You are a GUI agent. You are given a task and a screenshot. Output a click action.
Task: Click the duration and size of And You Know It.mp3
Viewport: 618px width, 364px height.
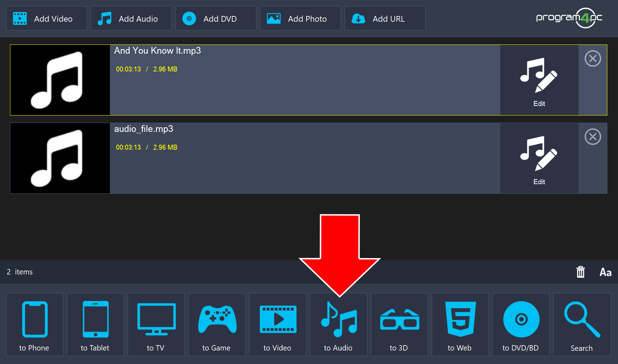point(146,69)
